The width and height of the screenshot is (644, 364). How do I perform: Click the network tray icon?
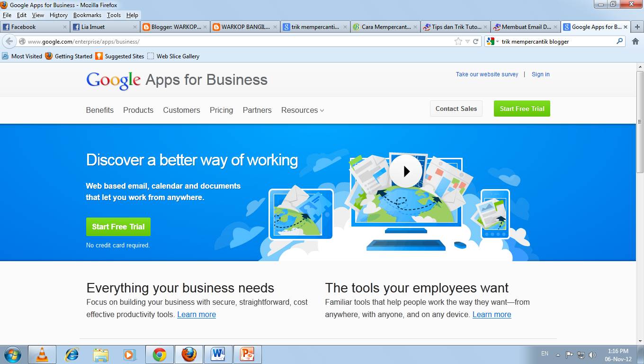tap(581, 355)
